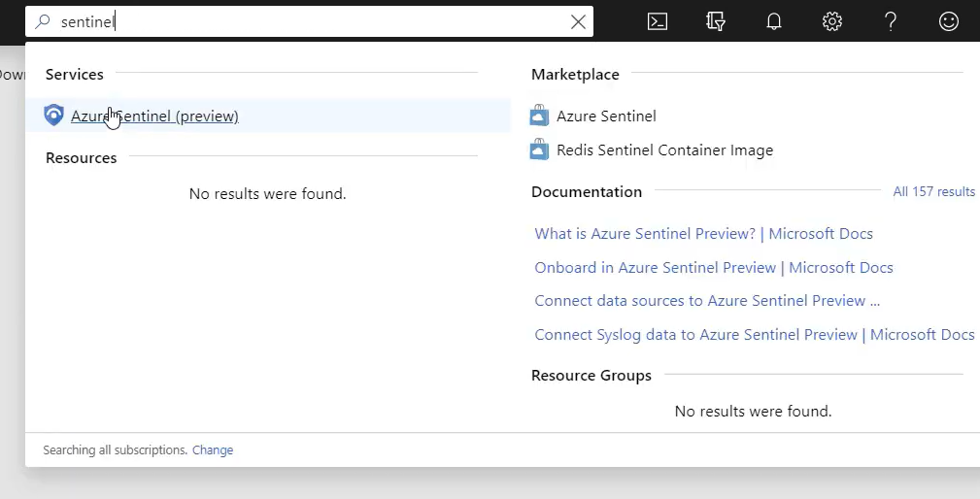Open Onboard in Azure Sentinel Preview doc

click(714, 267)
